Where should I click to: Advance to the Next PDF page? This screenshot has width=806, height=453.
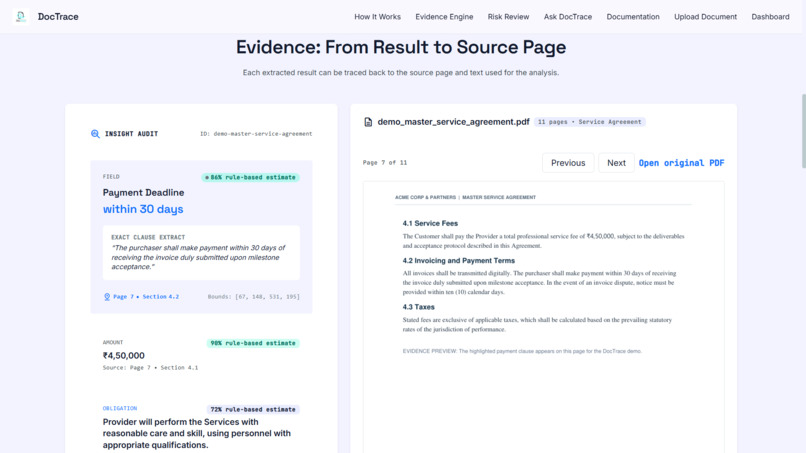616,162
